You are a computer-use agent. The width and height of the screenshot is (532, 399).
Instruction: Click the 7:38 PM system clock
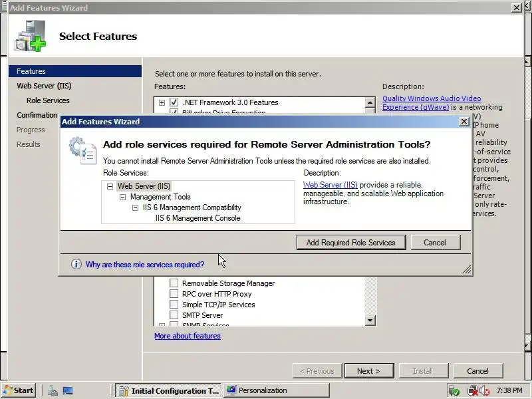click(509, 390)
